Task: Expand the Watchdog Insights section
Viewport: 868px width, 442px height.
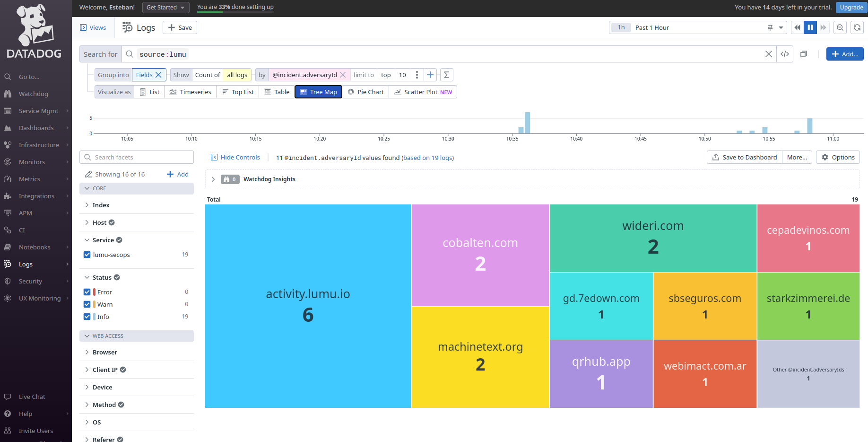Action: pyautogui.click(x=213, y=179)
